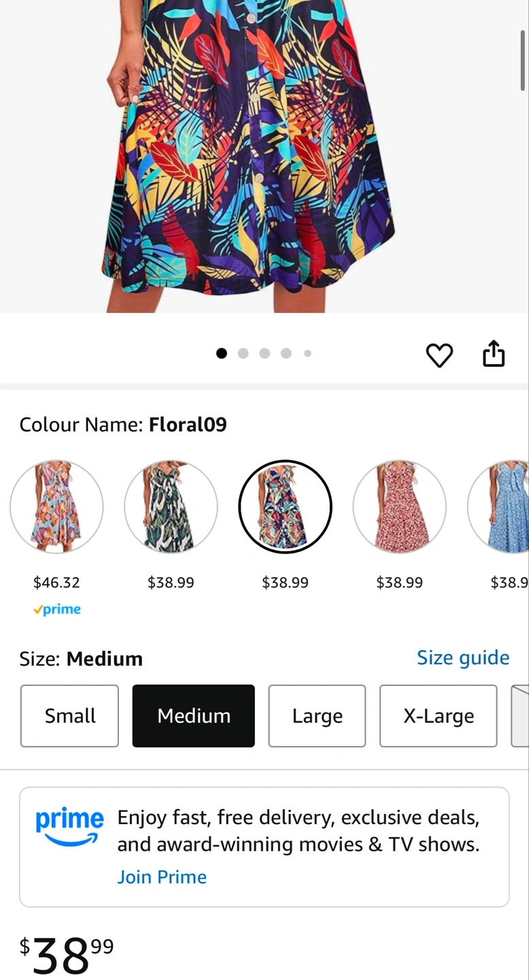This screenshot has width=529, height=980.
Task: Select the Medium size option
Action: (194, 716)
